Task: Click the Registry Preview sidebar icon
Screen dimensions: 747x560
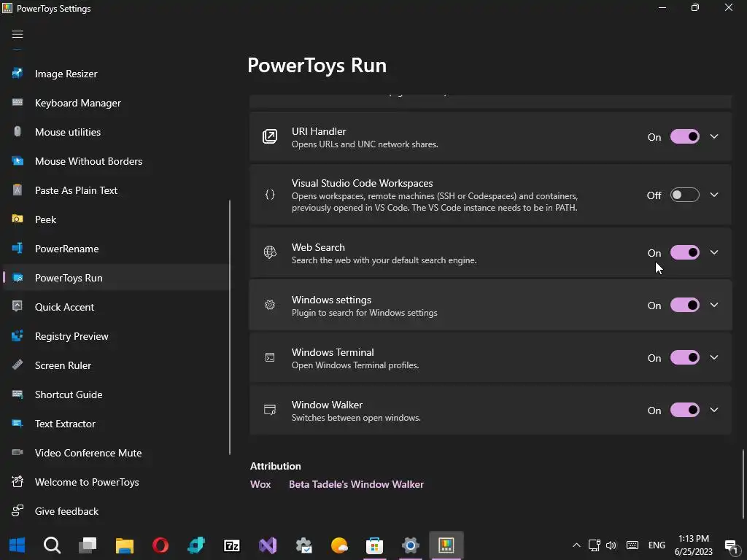Action: click(x=18, y=335)
